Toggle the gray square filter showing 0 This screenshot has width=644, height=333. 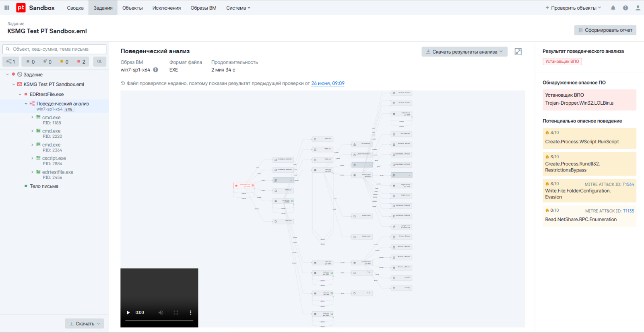click(31, 62)
